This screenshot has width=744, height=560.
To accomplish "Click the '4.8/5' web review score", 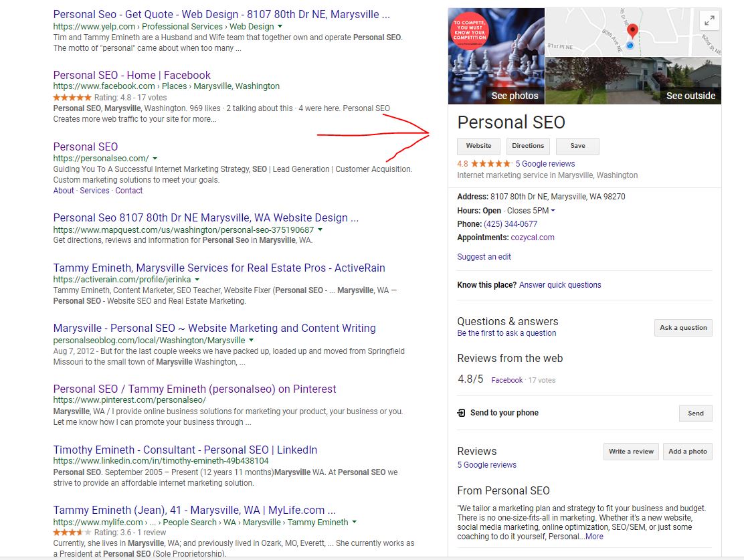I will 470,379.
